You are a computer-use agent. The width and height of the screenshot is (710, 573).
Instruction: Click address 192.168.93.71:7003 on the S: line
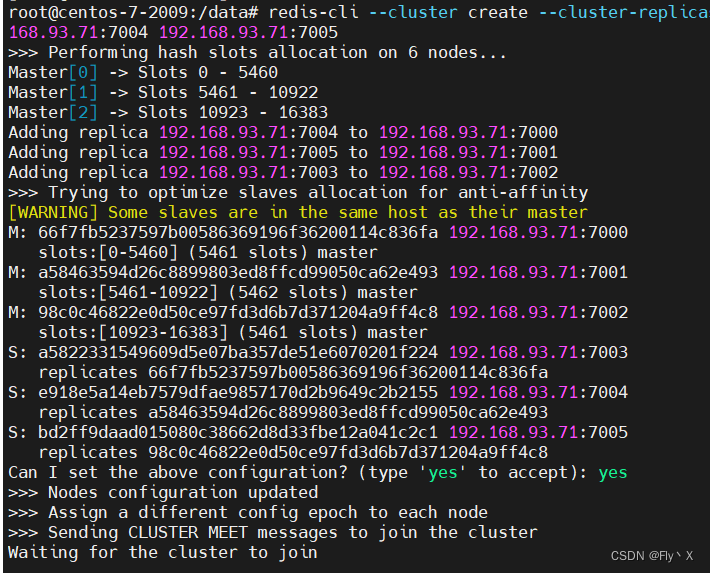coord(538,352)
